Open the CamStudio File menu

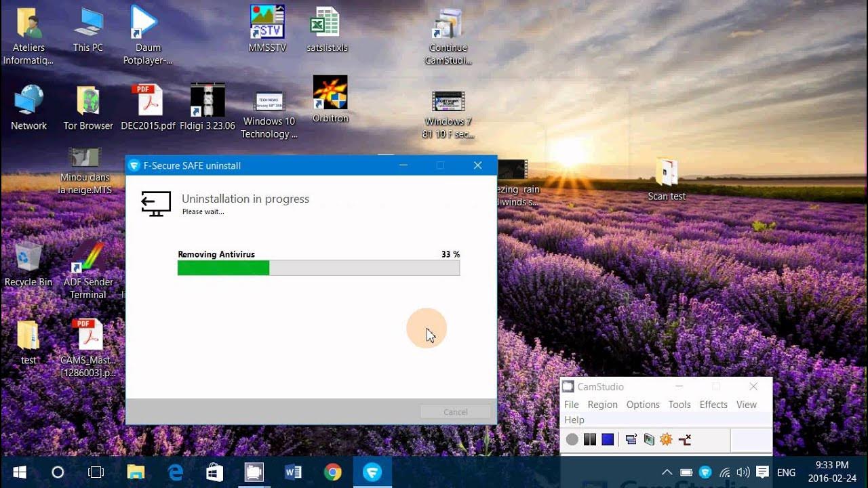pos(572,405)
